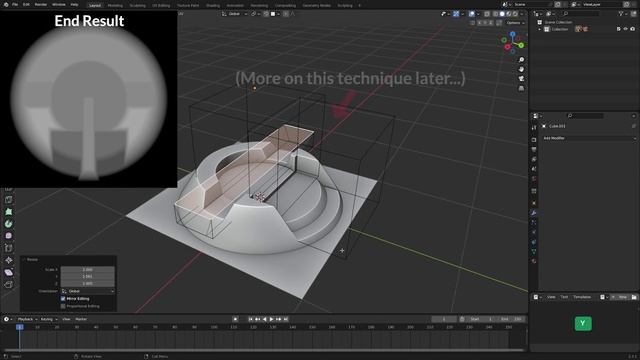Open the View Layer properties tab
Screen dimensions: 640x360
click(534, 159)
